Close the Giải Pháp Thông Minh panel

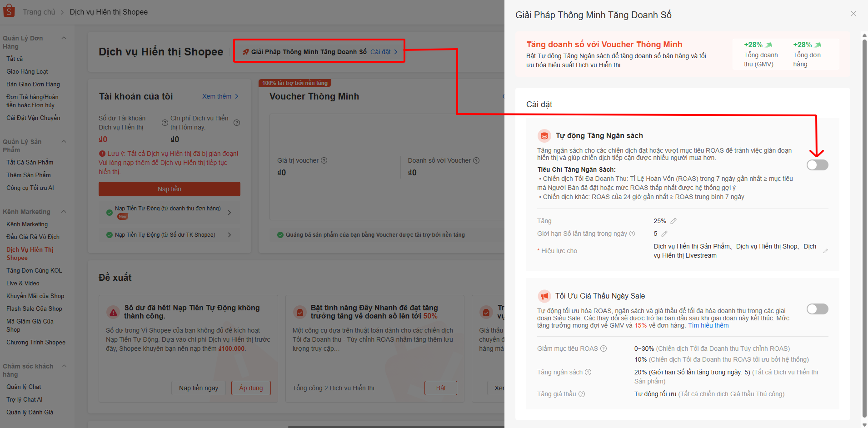[853, 14]
